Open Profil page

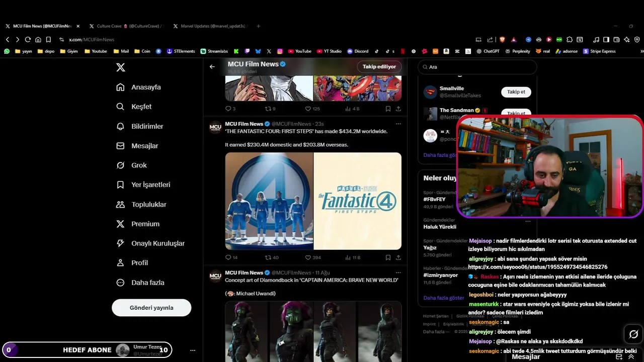pos(132,262)
